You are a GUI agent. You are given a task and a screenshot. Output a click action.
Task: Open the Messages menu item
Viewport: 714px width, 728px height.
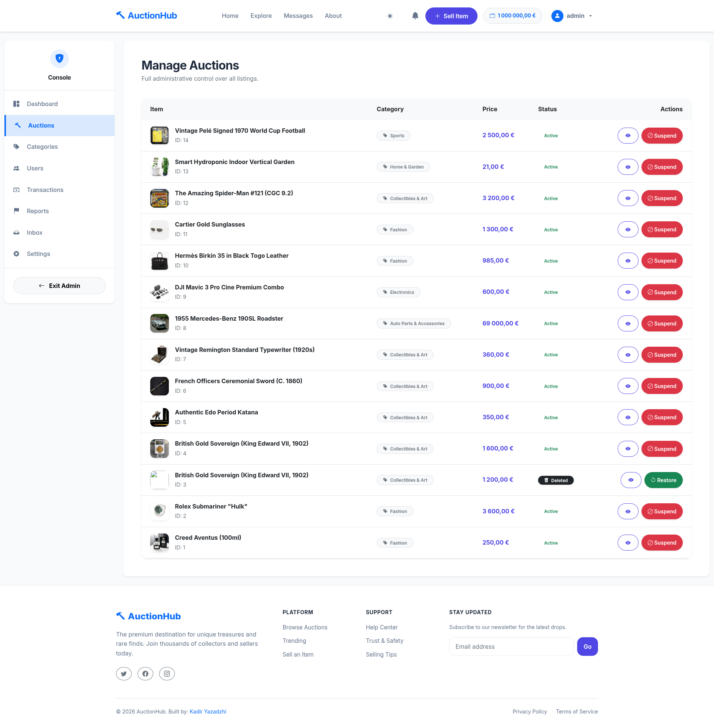(x=298, y=16)
